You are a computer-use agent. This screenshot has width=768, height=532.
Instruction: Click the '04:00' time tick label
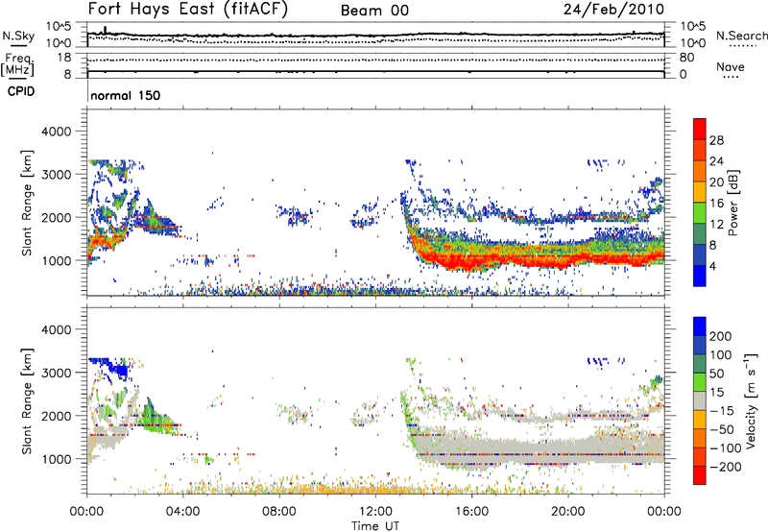(x=182, y=512)
